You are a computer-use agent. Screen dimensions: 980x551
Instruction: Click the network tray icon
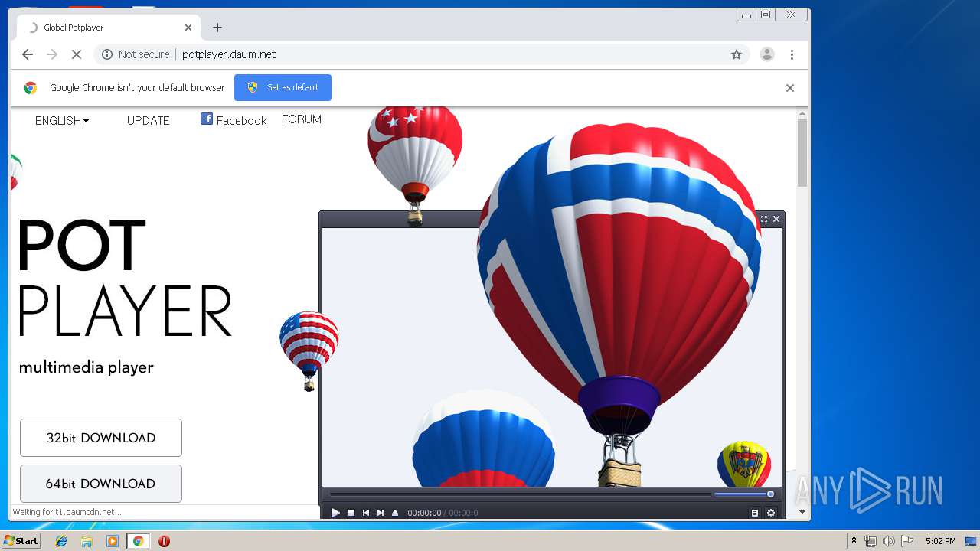[x=871, y=541]
